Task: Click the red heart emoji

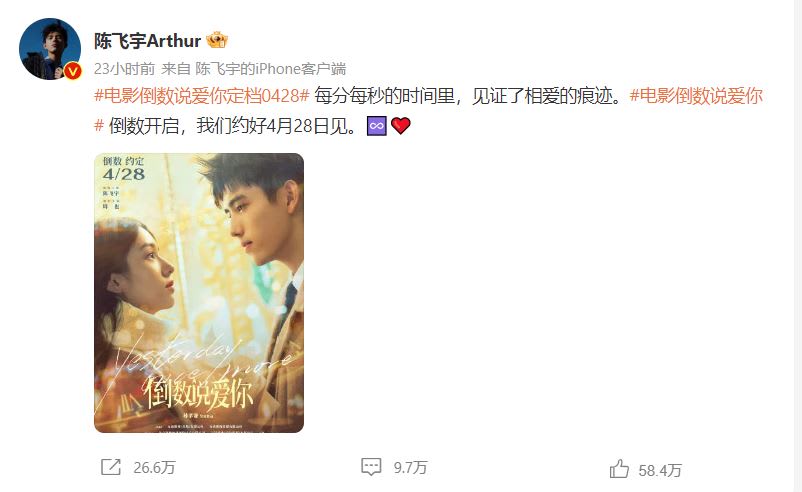Action: pyautogui.click(x=400, y=126)
